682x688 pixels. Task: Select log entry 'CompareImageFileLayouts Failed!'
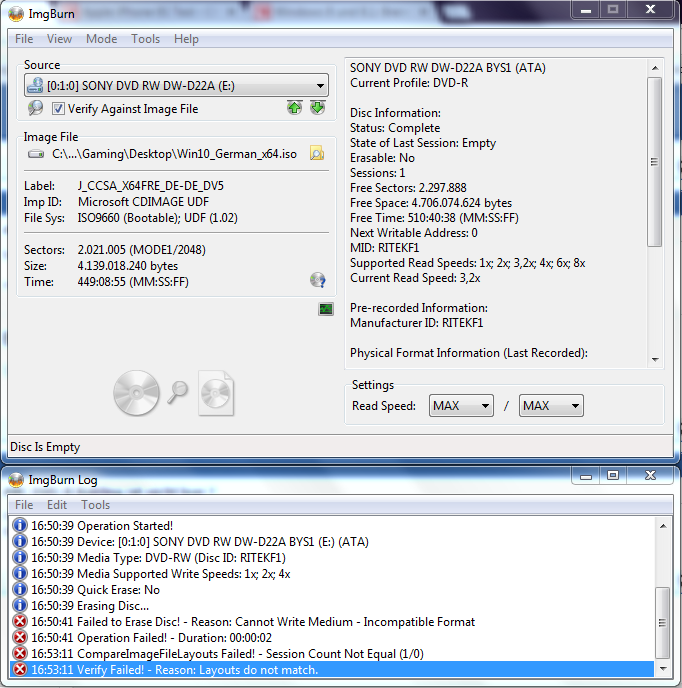332,654
